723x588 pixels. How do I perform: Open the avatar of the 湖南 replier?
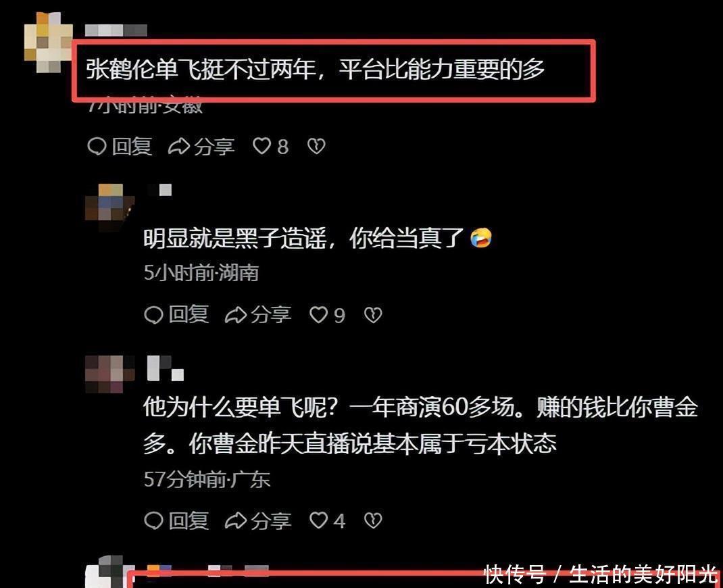109,207
